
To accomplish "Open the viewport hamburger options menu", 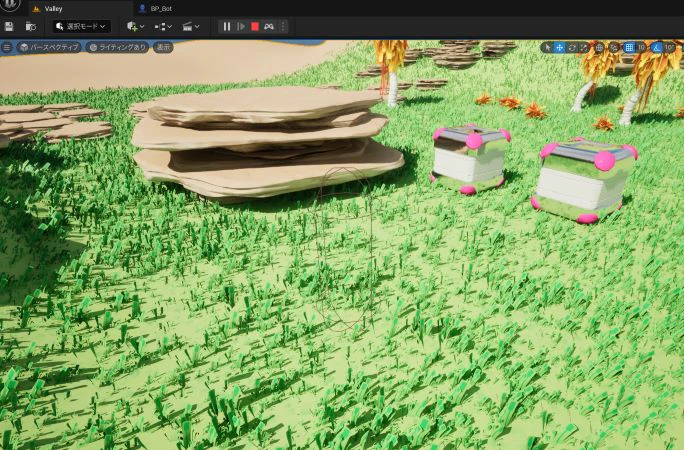I will pos(7,47).
